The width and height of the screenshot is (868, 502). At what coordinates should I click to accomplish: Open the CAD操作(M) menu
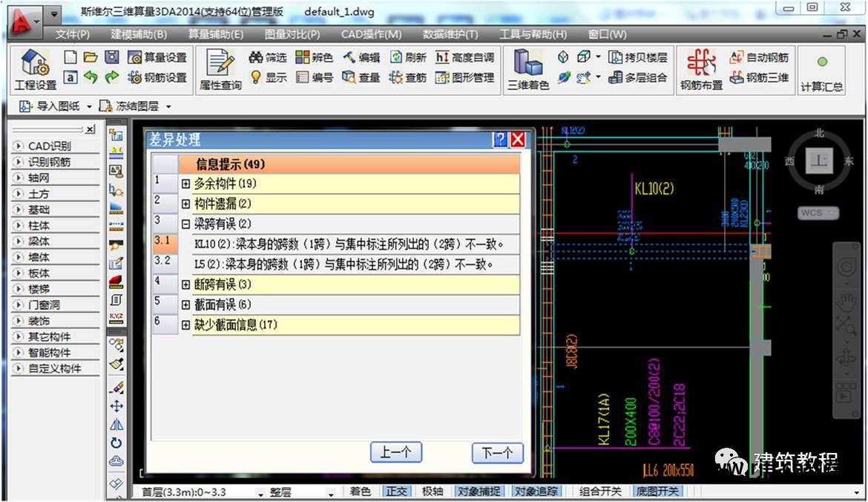371,34
